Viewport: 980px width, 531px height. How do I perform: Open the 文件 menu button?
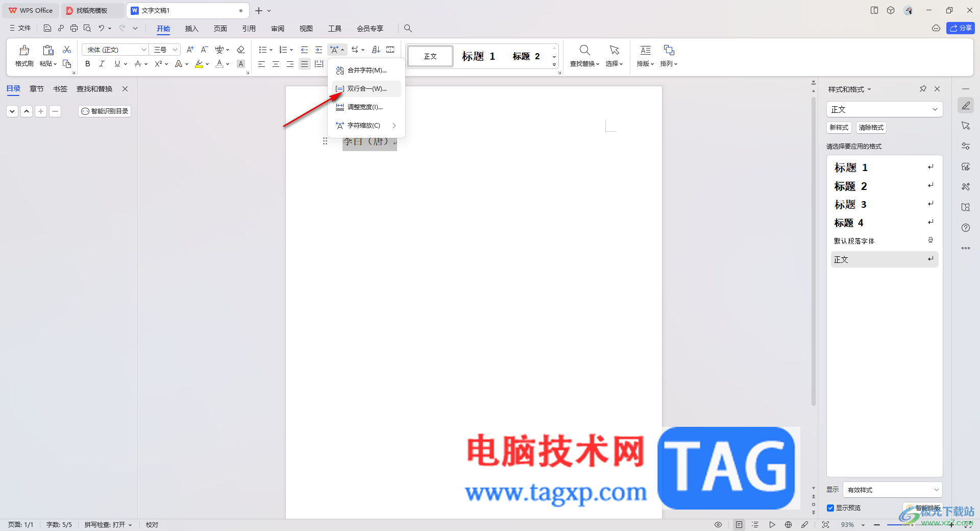20,28
